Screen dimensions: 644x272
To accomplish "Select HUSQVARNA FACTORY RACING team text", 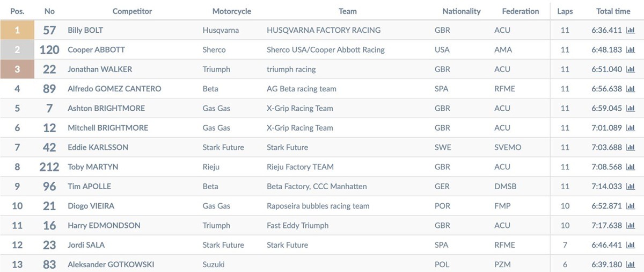I will click(324, 30).
